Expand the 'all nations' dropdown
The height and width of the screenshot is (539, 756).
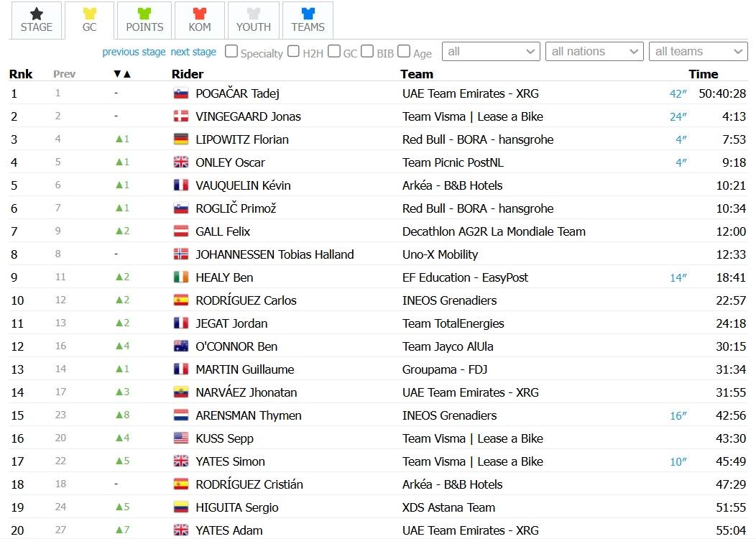coord(594,52)
